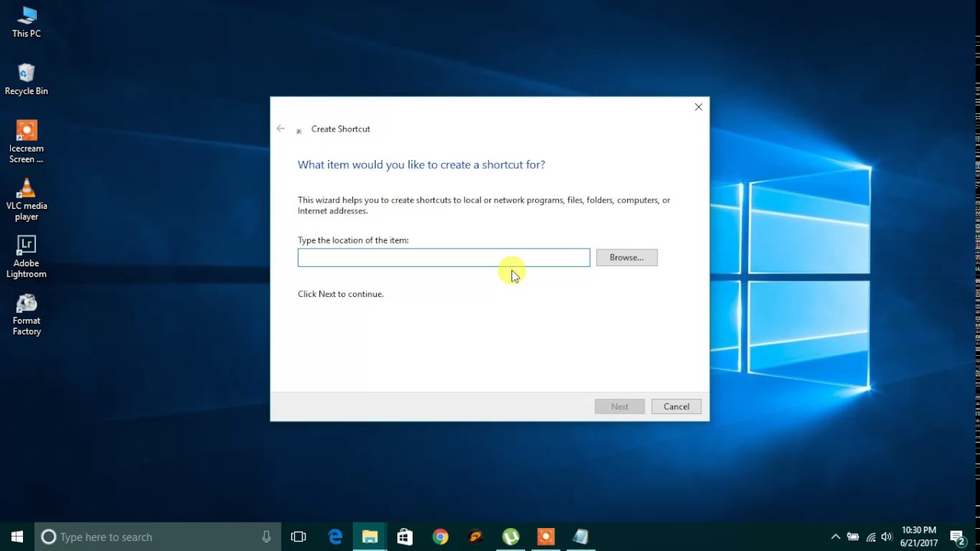Viewport: 980px width, 551px height.
Task: Select Adobe Lightroom desktop icon
Action: click(x=26, y=257)
